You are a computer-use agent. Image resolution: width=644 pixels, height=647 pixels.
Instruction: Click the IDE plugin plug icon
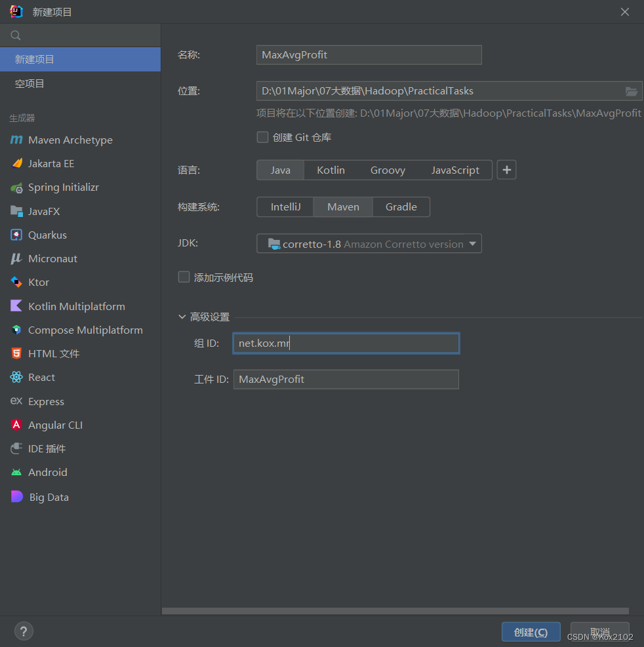click(x=16, y=448)
